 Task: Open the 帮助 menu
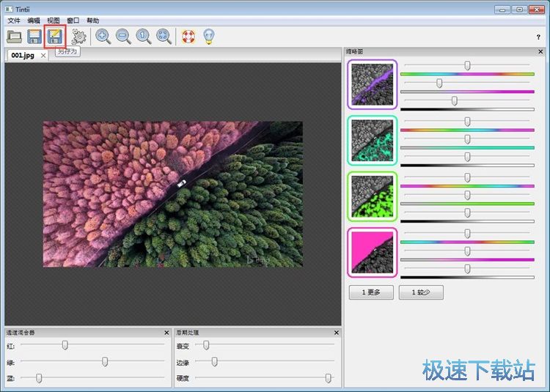click(92, 21)
